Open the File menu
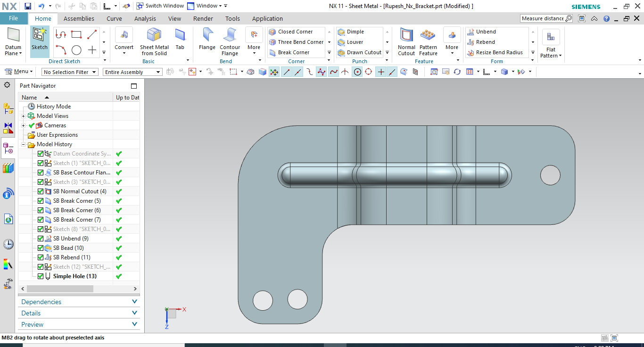644x347 pixels. coord(14,18)
